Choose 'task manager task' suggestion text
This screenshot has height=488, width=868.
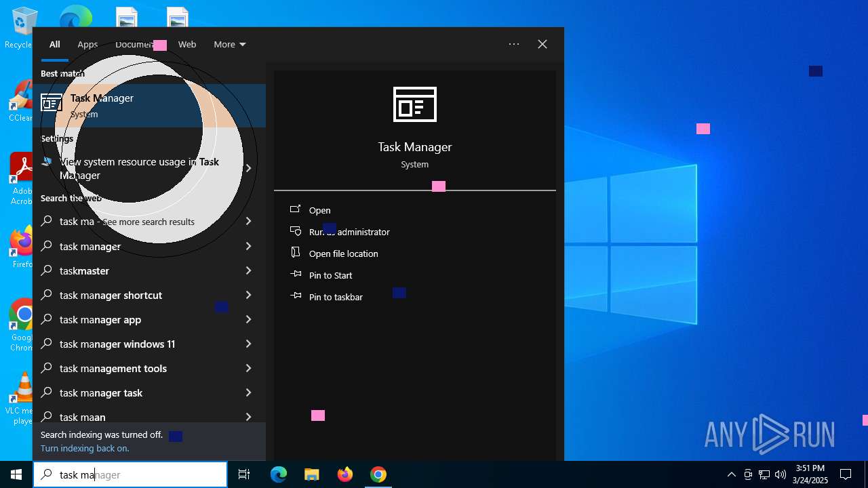[101, 392]
